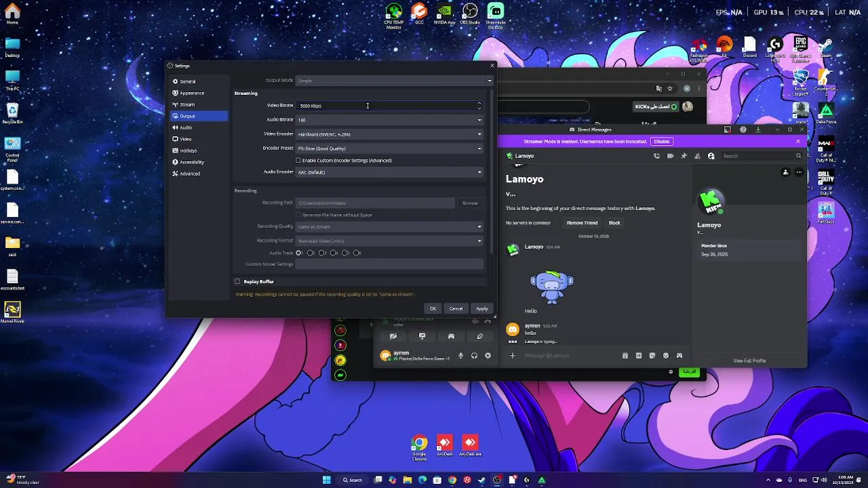Open the Recycle Bin desktop icon
868x488 pixels.
[x=12, y=113]
